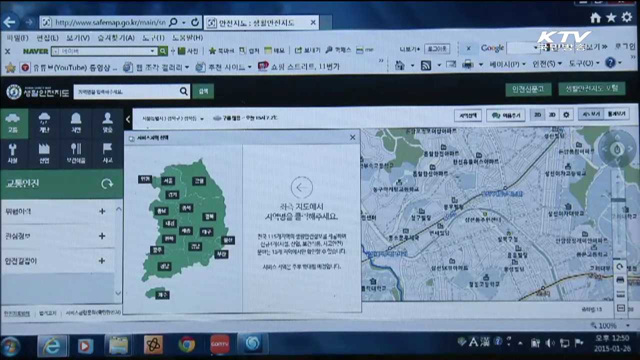Select the 산업 factory category icon
This screenshot has width=640, height=360.
44,153
